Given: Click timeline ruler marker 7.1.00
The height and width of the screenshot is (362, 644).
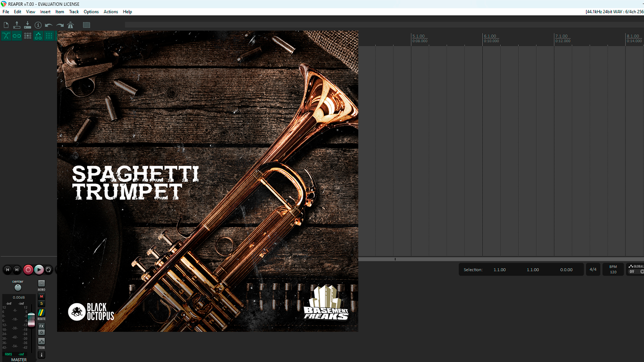Looking at the screenshot, I should pos(561,36).
